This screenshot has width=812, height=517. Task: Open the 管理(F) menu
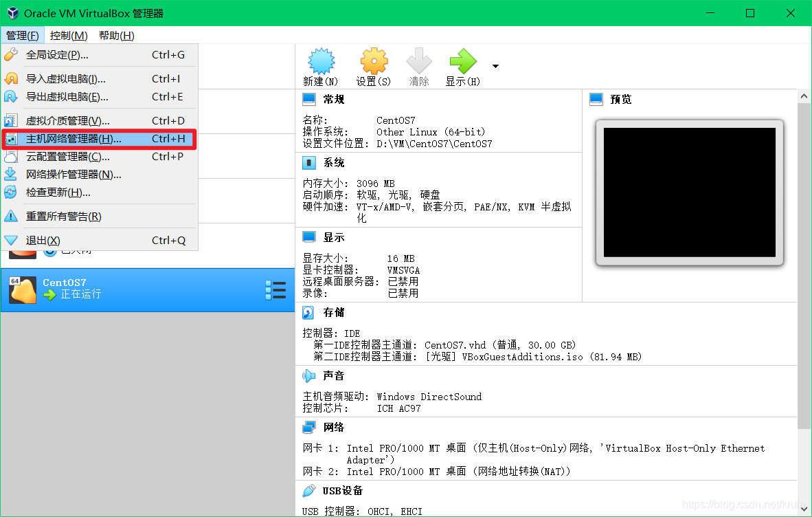click(22, 35)
